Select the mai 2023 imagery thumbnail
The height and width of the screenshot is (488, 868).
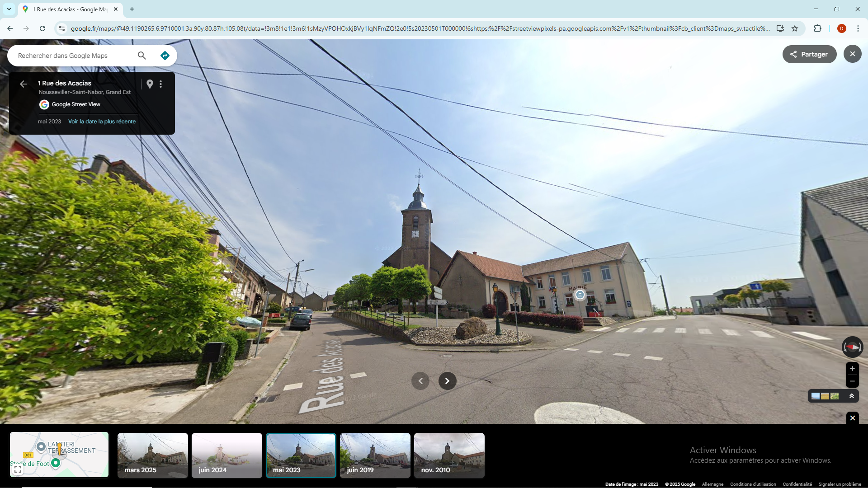click(301, 455)
